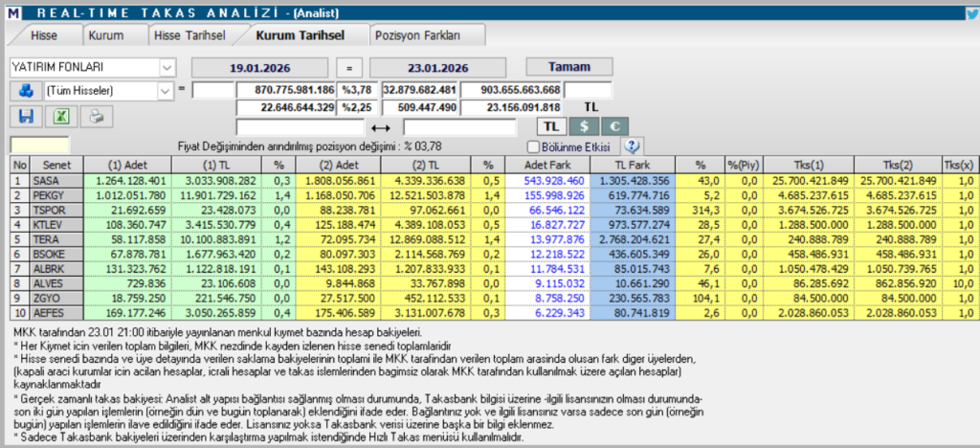Viewport: 980px width, 448px height.
Task: Click the right empty input next to arrow icon
Action: (460, 127)
